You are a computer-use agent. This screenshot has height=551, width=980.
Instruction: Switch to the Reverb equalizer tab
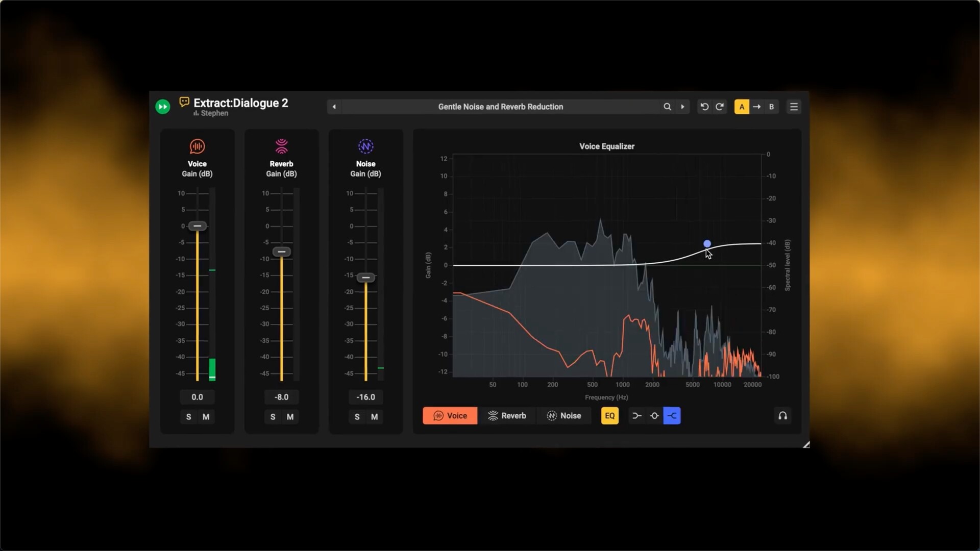point(507,416)
